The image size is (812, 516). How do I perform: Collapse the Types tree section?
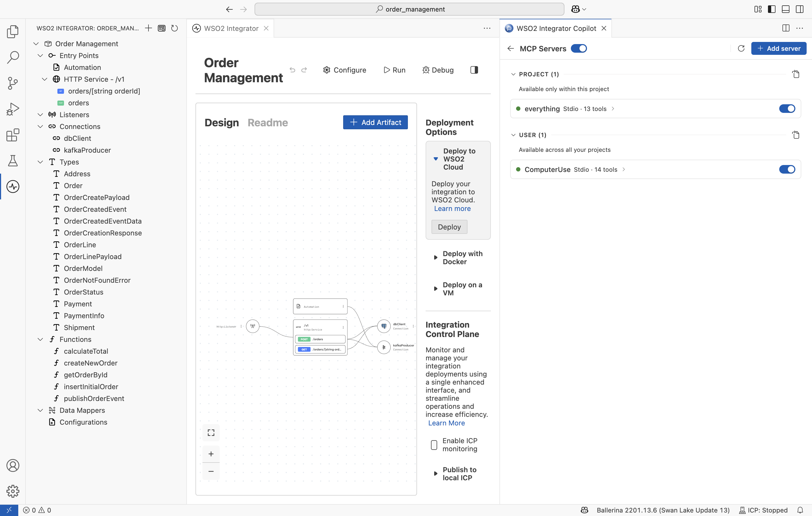[41, 162]
